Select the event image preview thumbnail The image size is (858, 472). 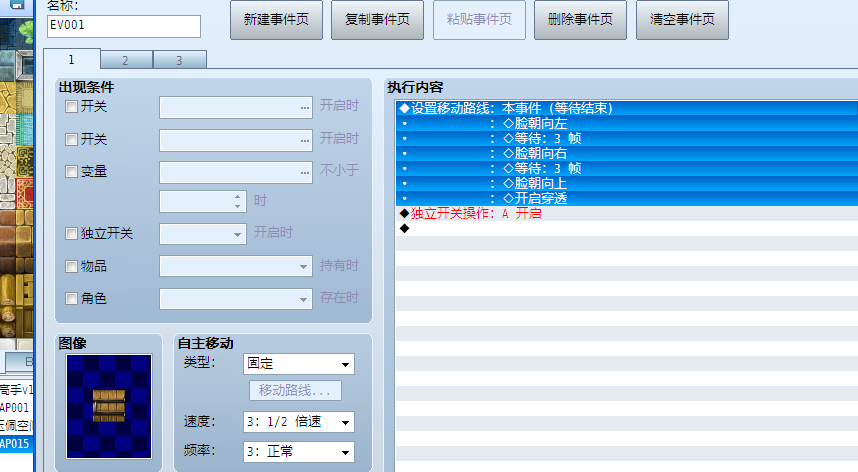pyautogui.click(x=109, y=405)
